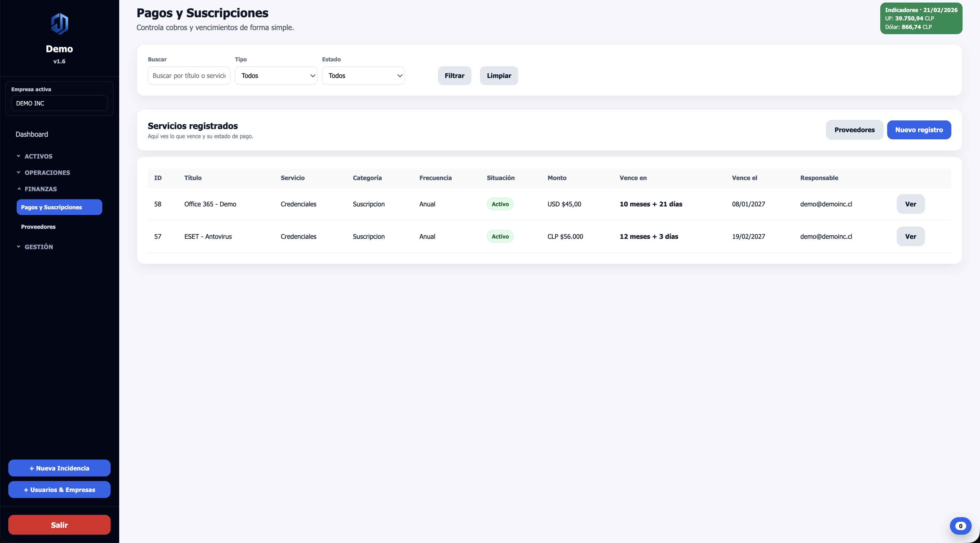Expand the GESTIÓN sidebar section
This screenshot has height=543, width=980.
click(x=38, y=247)
